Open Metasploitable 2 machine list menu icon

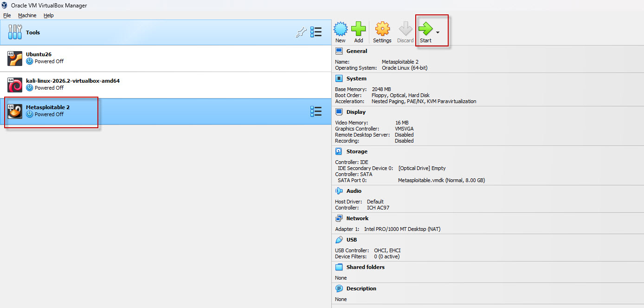coord(316,111)
